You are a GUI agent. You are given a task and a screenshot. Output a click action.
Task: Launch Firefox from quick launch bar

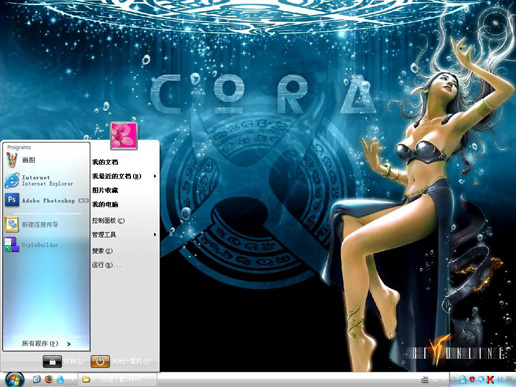click(49, 379)
